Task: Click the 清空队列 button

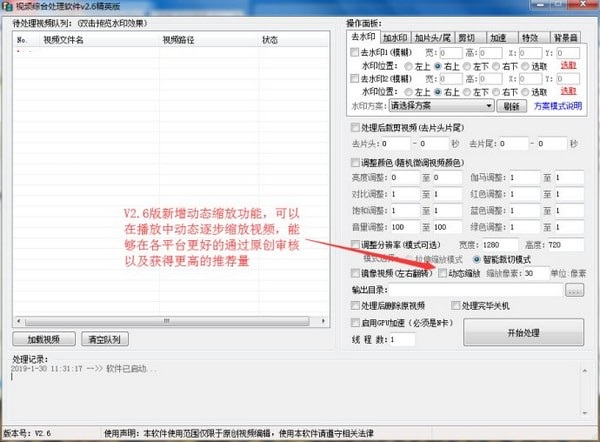Action: pyautogui.click(x=104, y=339)
